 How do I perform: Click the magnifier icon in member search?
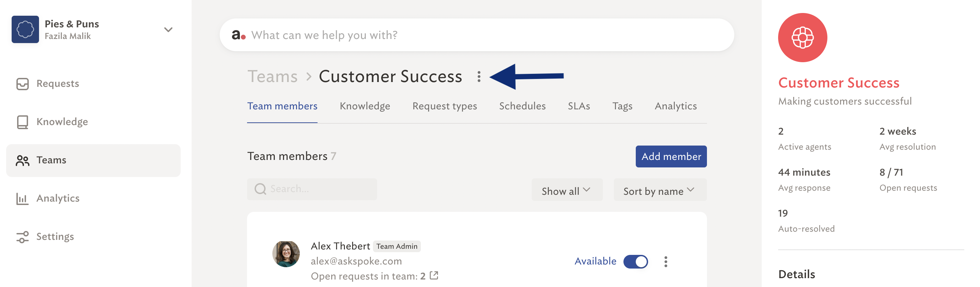pyautogui.click(x=260, y=189)
